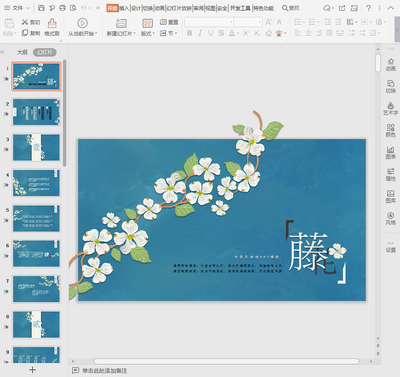Click the Help question mark icon
Screen dimensions: 400x377
[368, 8]
